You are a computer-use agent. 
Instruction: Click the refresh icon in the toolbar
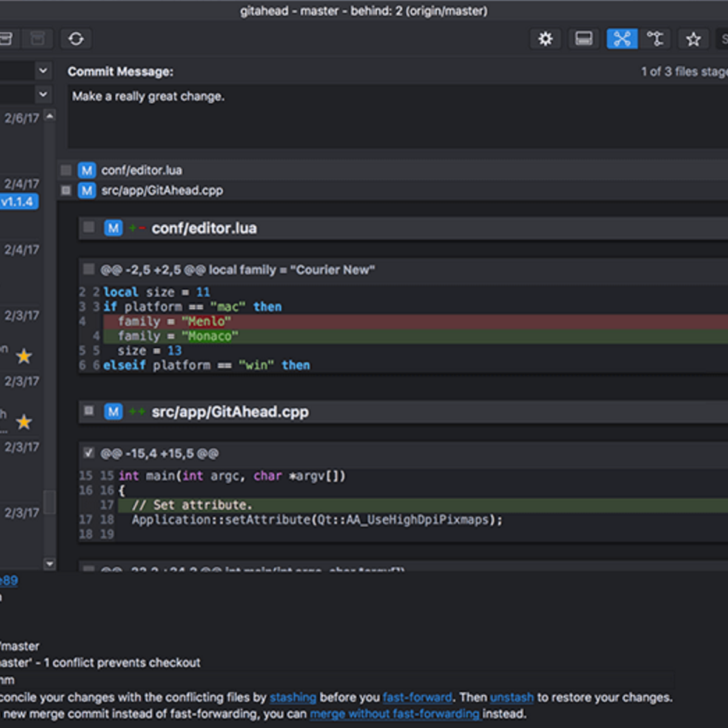76,39
